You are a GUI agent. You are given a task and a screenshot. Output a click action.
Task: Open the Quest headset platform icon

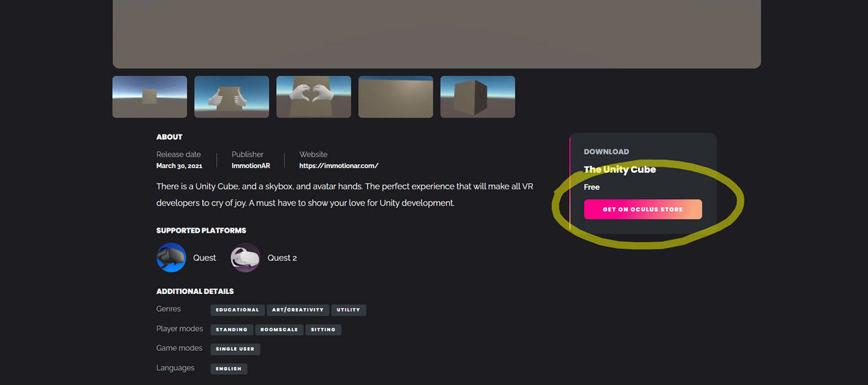pyautogui.click(x=171, y=257)
